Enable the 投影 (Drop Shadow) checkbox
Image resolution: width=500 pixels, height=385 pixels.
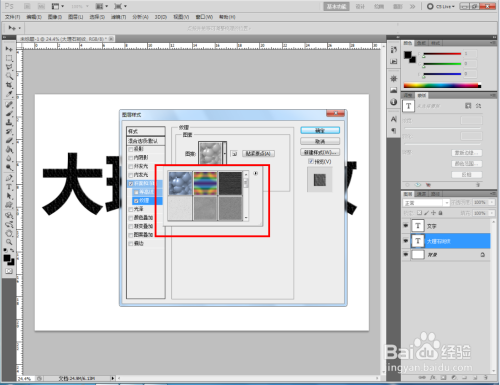coord(131,149)
